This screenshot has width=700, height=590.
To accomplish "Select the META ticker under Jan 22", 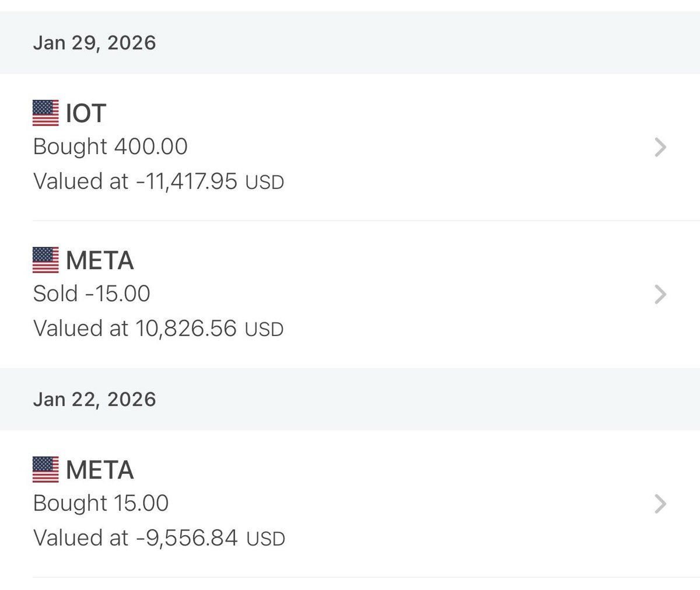I will (x=100, y=470).
